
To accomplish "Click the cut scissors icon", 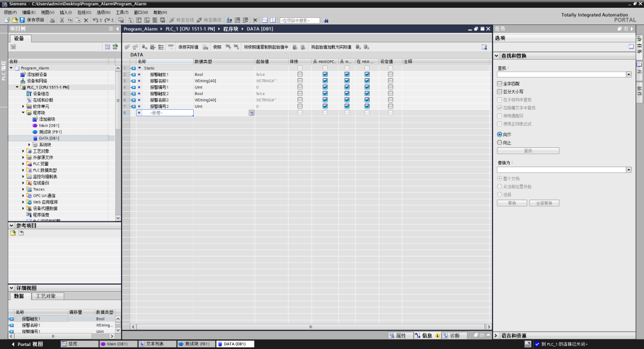I will tap(61, 20).
